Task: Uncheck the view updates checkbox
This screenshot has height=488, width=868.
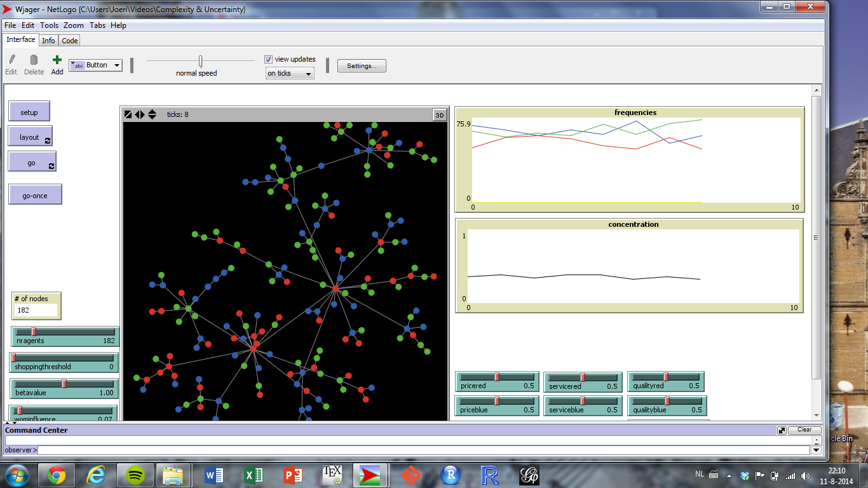Action: click(x=269, y=59)
